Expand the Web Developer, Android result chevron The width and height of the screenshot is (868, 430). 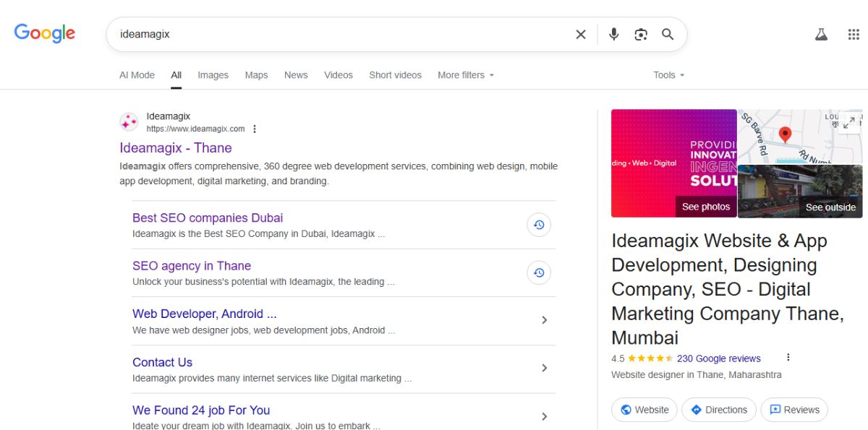(544, 319)
